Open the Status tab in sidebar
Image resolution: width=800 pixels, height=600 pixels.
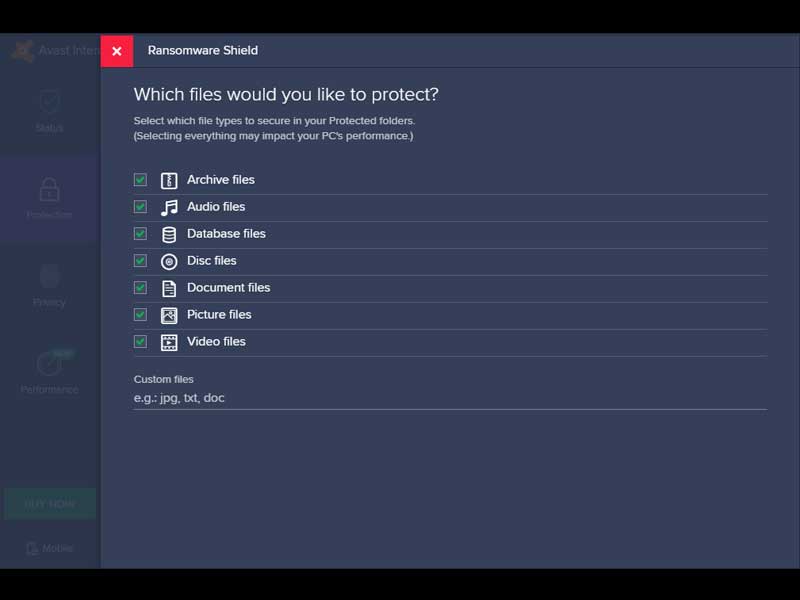click(49, 110)
